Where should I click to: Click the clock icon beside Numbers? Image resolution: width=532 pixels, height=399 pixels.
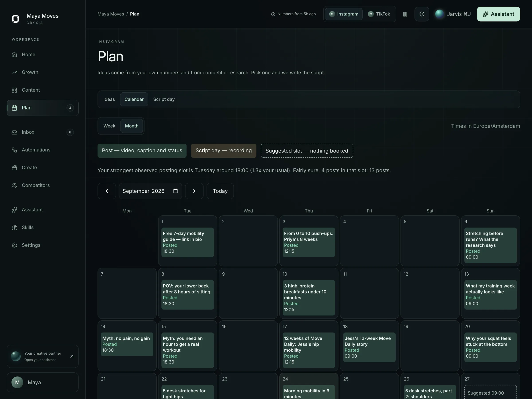click(x=273, y=14)
